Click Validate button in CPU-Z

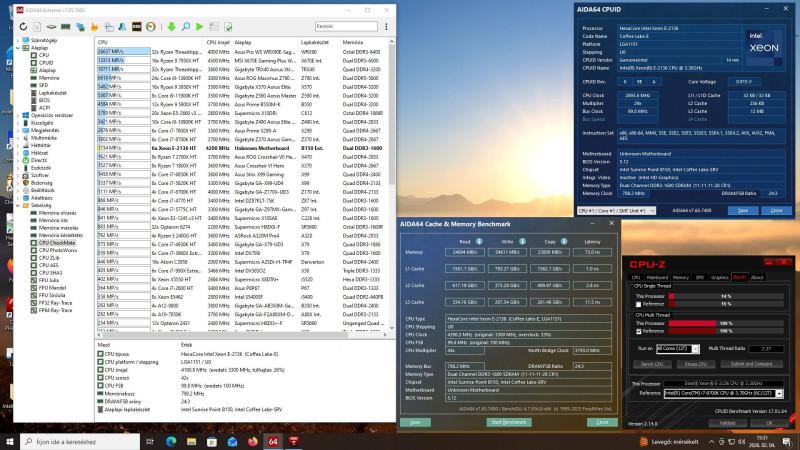pyautogui.click(x=728, y=423)
